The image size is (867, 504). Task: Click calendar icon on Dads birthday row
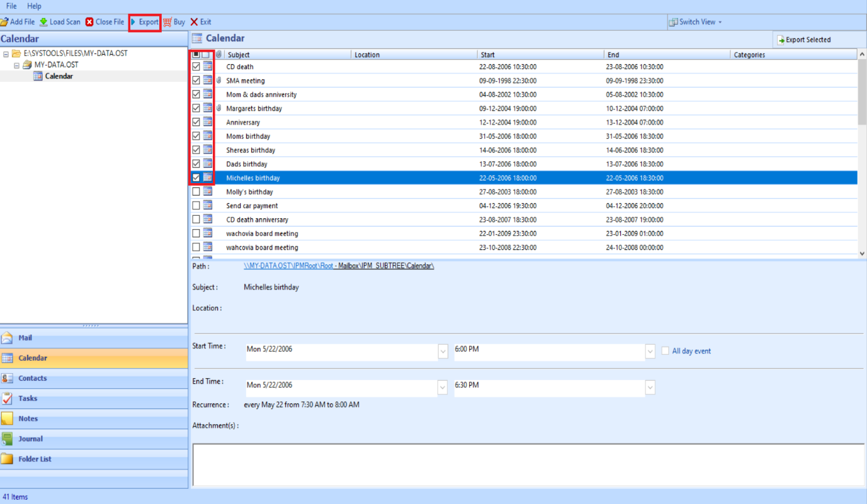(208, 163)
